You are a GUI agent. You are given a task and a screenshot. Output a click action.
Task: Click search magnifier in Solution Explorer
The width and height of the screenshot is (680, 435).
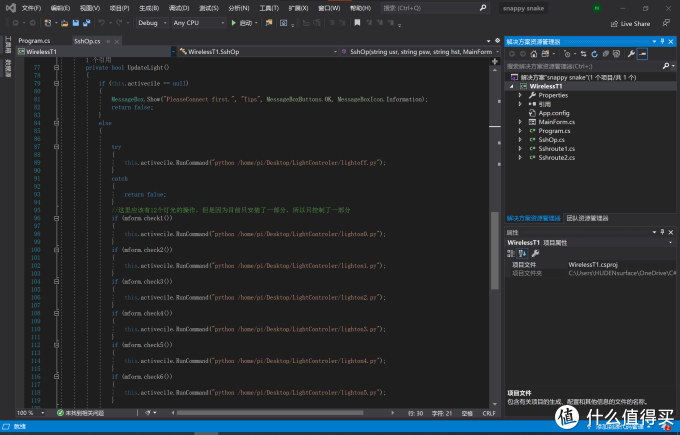coord(666,66)
